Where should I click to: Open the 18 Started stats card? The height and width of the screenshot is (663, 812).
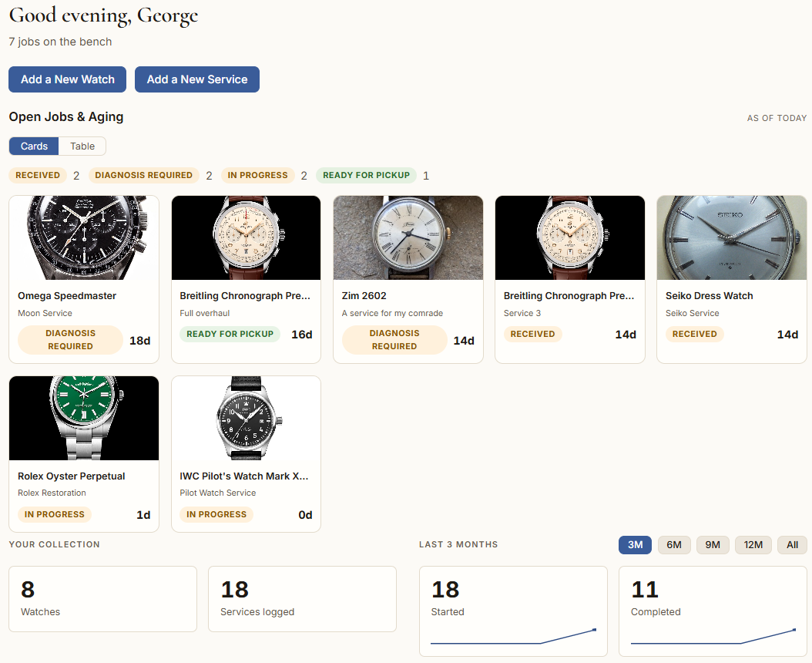513,611
